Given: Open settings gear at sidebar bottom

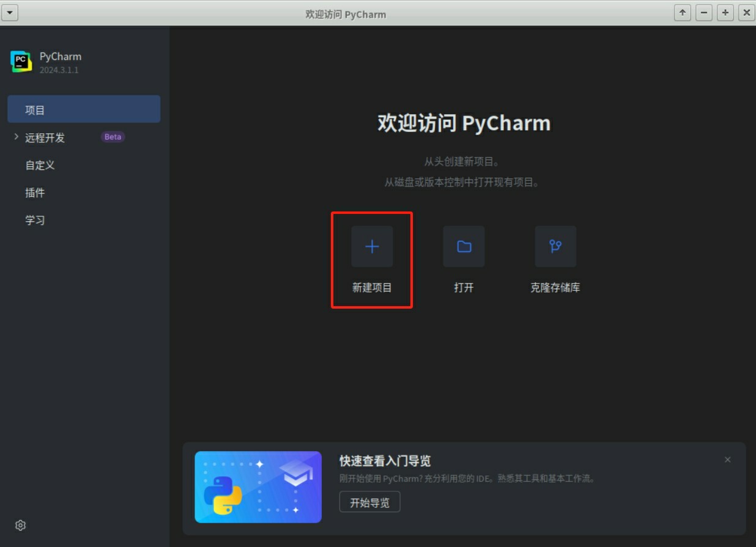Looking at the screenshot, I should coord(20,525).
